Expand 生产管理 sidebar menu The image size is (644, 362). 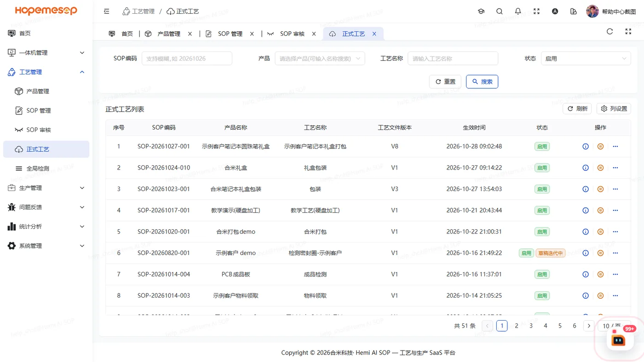pyautogui.click(x=46, y=188)
